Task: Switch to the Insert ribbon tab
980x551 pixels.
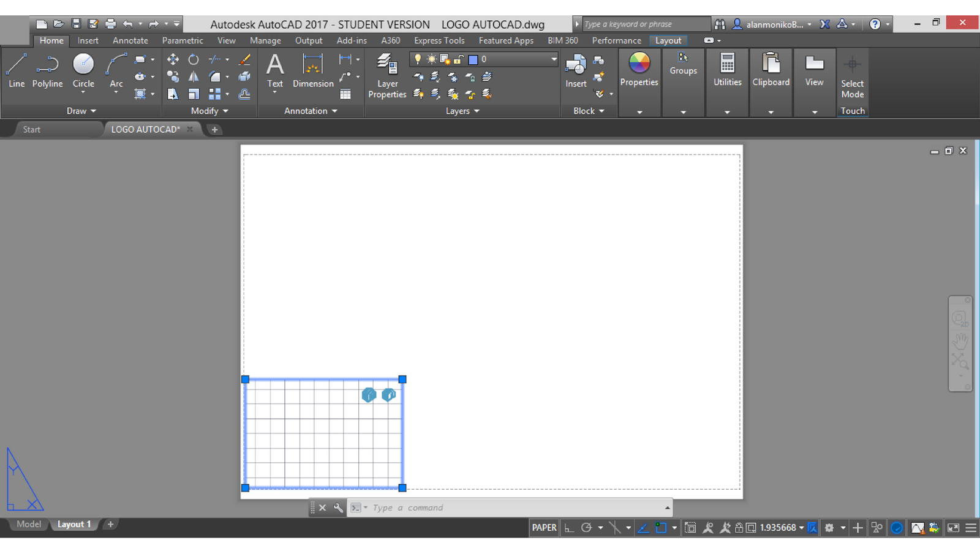Action: (88, 40)
